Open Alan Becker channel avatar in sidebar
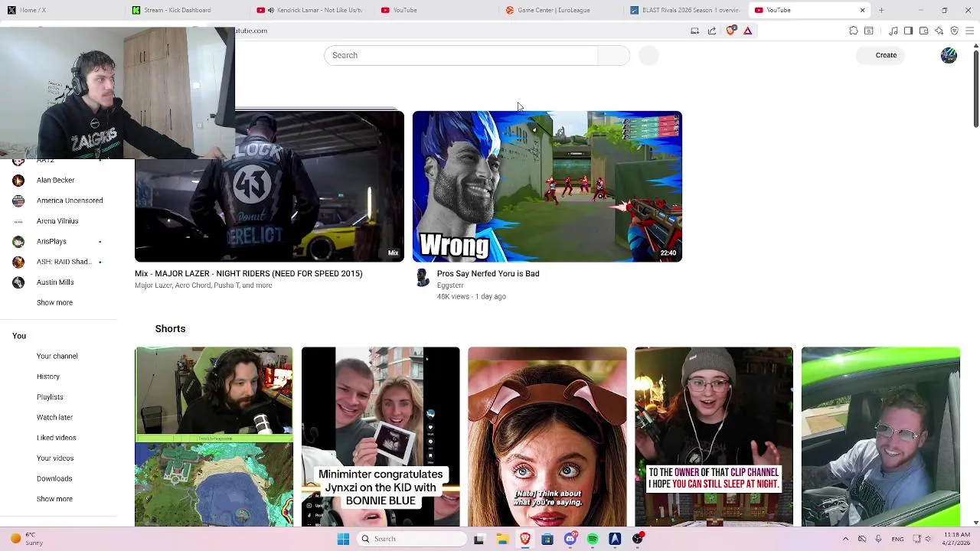This screenshot has height=551, width=980. pyautogui.click(x=18, y=180)
